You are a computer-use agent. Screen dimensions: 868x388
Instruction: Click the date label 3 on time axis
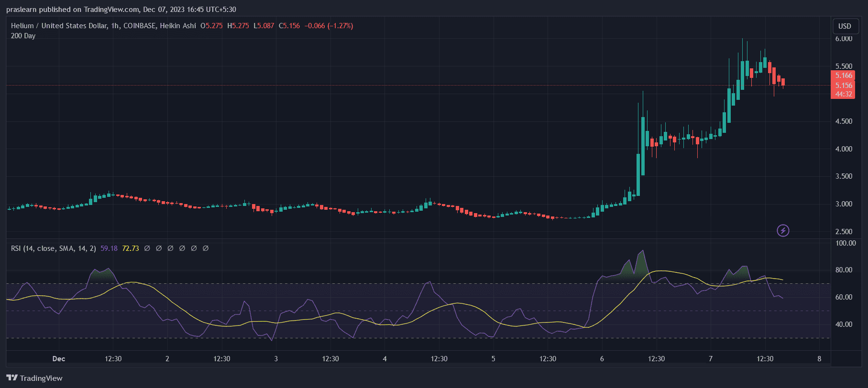click(x=276, y=359)
